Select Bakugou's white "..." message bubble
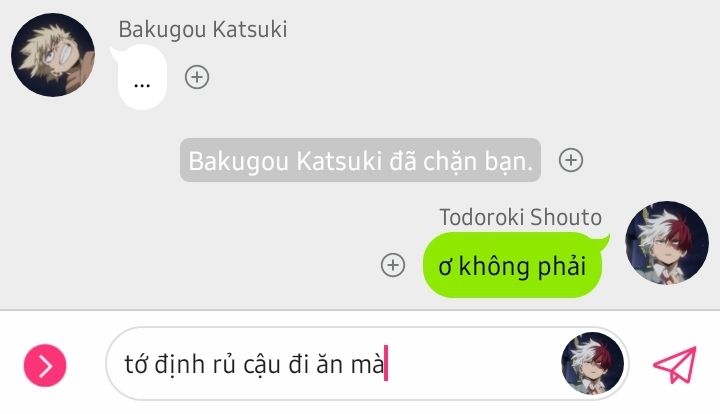This screenshot has height=414, width=720. [x=142, y=77]
